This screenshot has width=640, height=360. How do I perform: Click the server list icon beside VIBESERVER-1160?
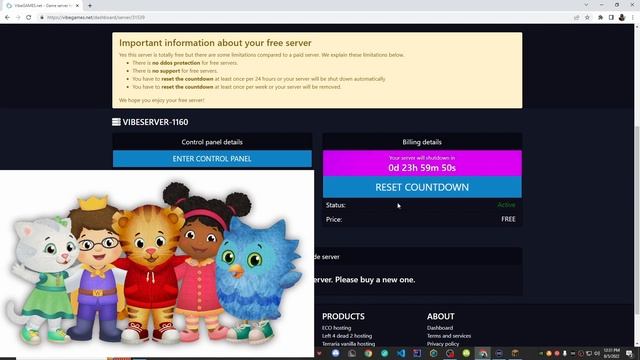tap(116, 122)
